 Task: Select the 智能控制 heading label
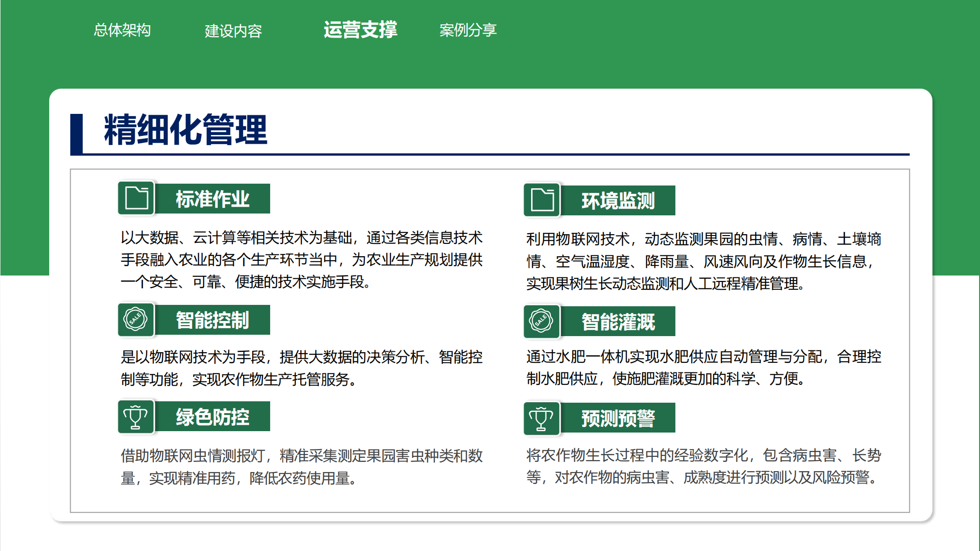212,320
